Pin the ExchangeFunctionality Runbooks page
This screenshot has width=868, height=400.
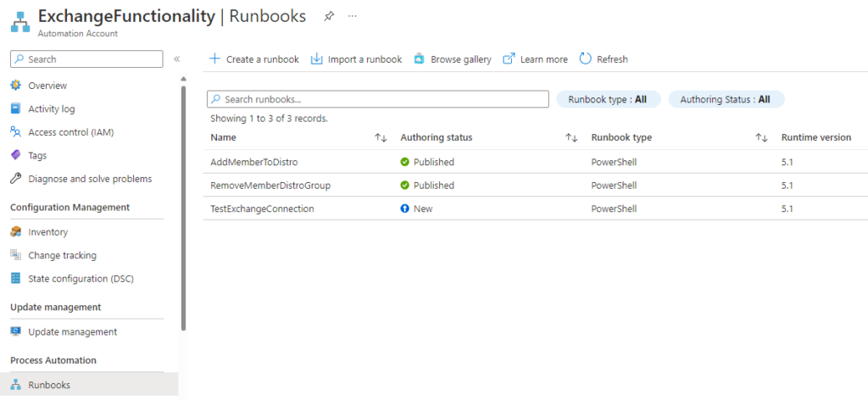pyautogui.click(x=329, y=16)
